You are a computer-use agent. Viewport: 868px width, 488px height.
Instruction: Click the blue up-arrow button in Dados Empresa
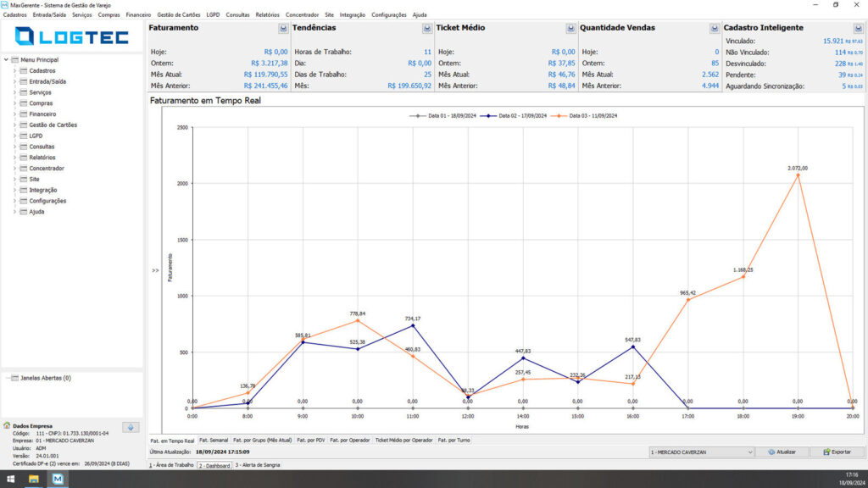(131, 427)
